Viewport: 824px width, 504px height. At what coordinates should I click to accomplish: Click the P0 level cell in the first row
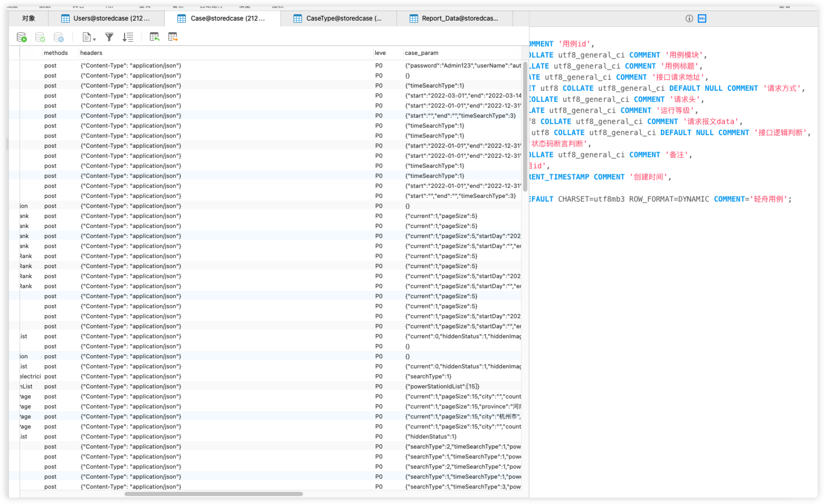tap(388, 65)
